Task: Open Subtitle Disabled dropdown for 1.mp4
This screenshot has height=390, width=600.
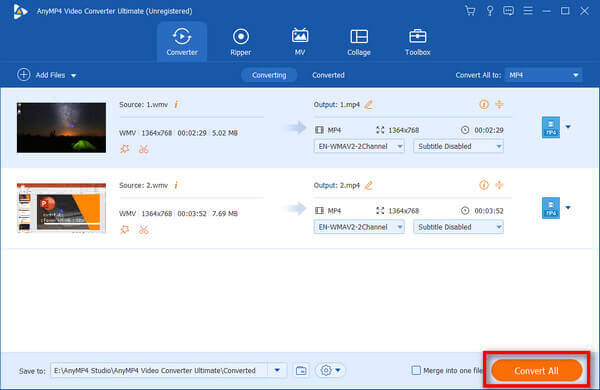Action: tap(458, 146)
